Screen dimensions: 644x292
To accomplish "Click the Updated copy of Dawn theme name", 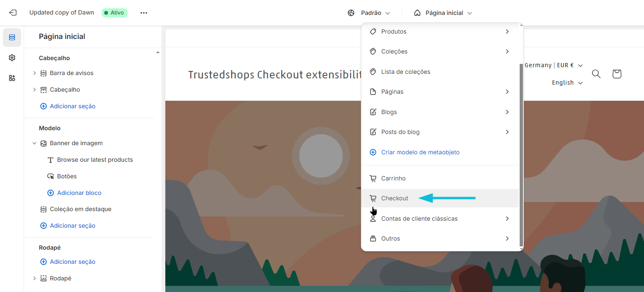I will click(62, 13).
